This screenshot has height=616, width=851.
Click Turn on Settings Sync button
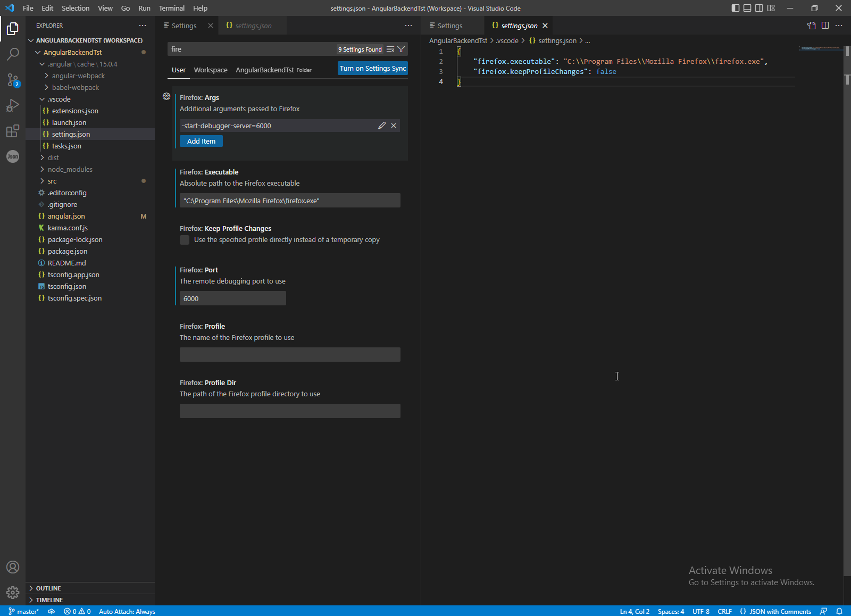point(372,68)
